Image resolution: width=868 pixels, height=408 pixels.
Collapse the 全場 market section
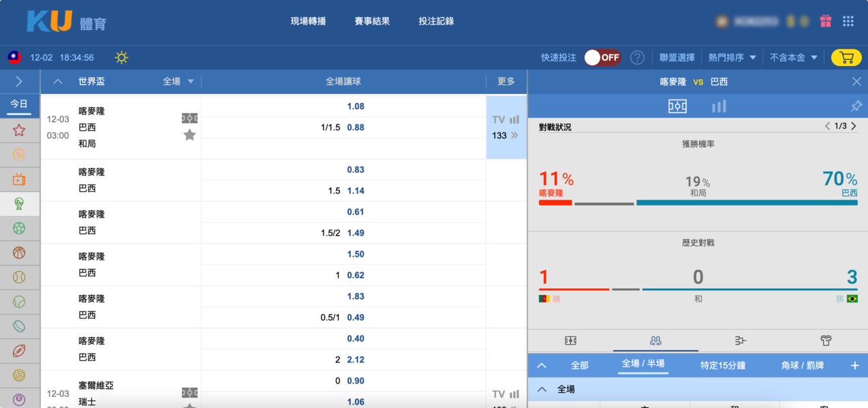coord(542,390)
